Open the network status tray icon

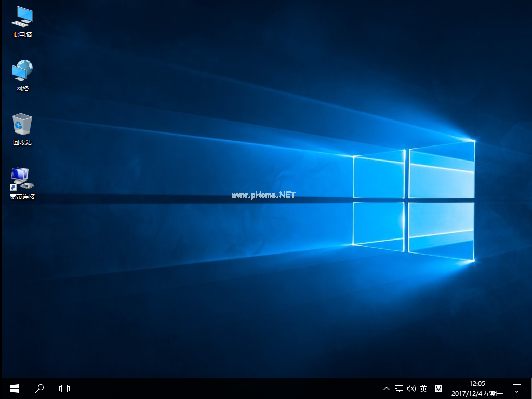(399, 389)
